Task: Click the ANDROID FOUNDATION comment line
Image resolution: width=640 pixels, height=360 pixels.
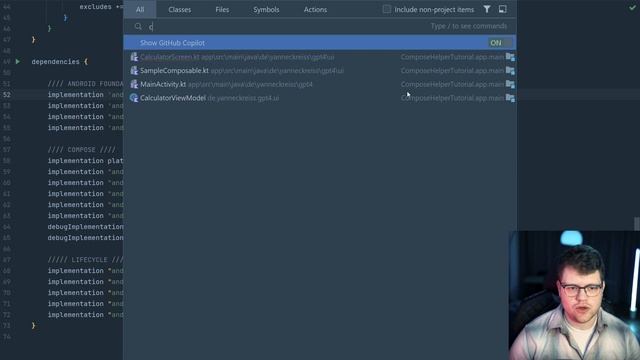Action: pos(85,84)
